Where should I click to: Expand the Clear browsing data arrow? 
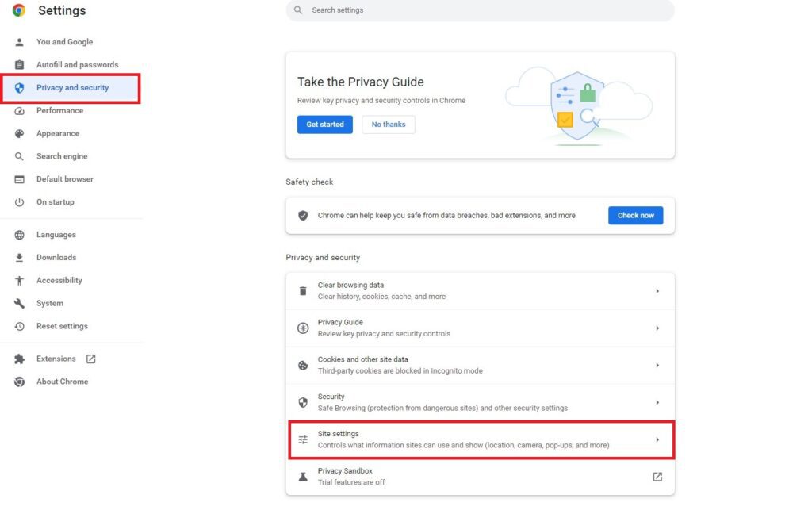pyautogui.click(x=657, y=291)
